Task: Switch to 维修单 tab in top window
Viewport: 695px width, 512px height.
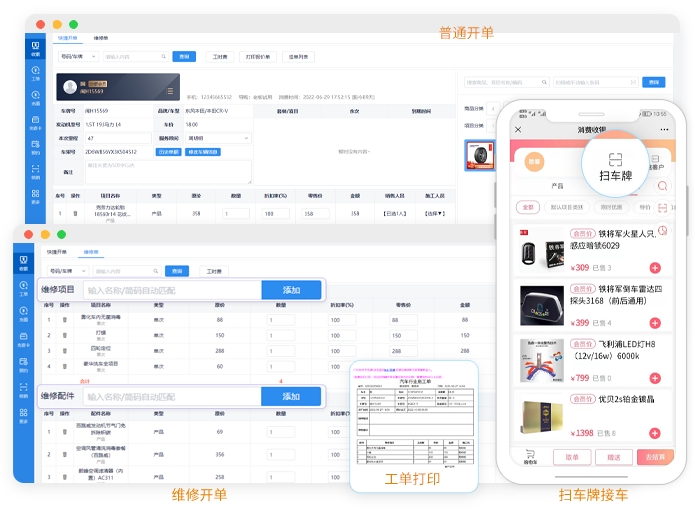Action: (101, 38)
